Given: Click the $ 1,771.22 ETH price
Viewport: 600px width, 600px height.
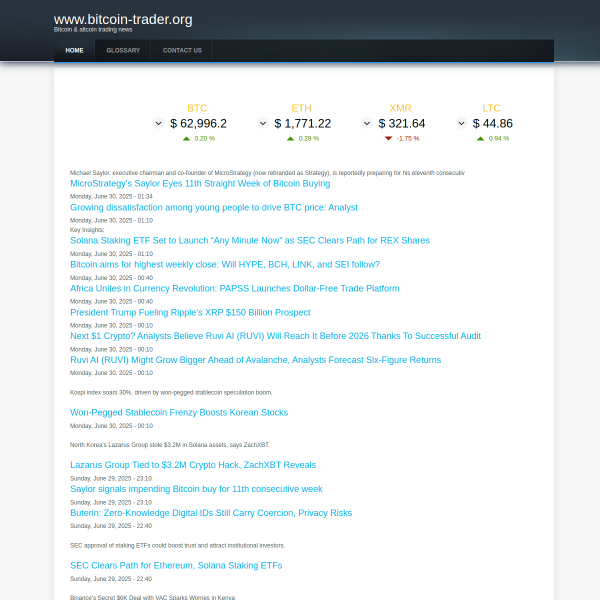Looking at the screenshot, I should [303, 124].
